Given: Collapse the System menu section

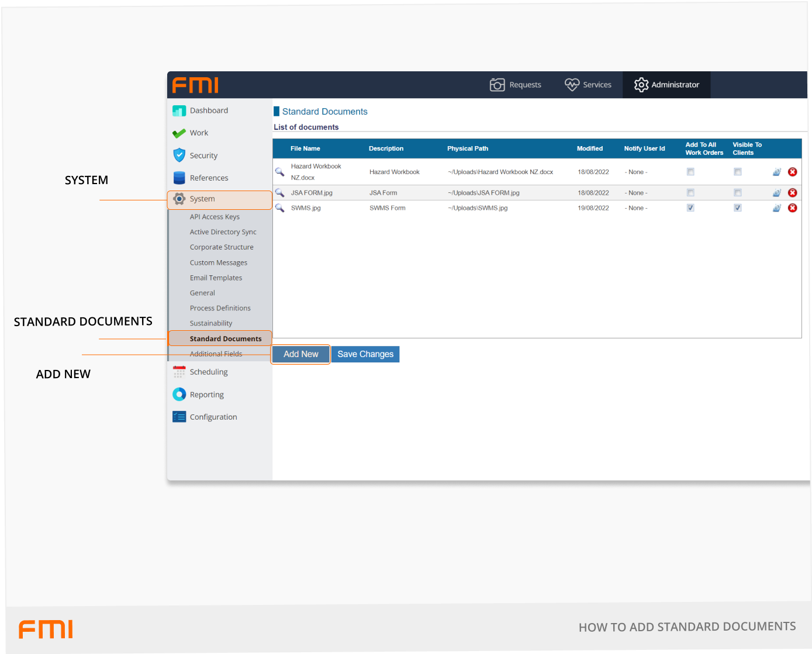Looking at the screenshot, I should point(202,199).
